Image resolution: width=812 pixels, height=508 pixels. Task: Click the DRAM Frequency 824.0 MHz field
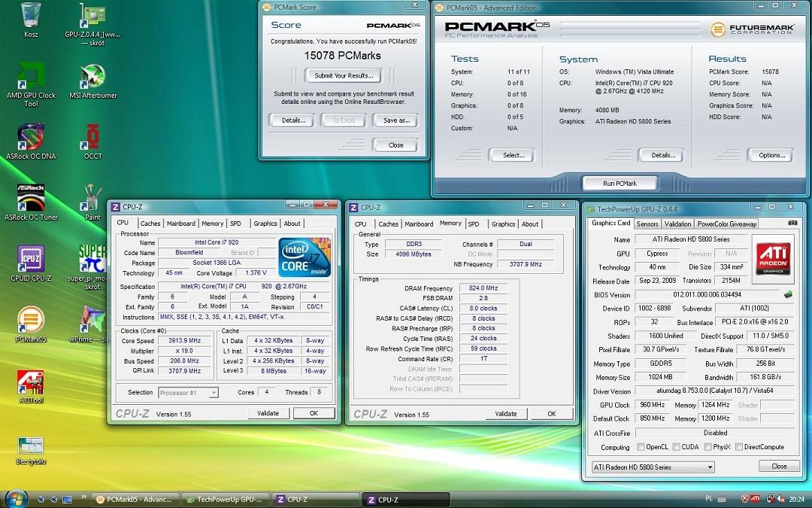click(483, 288)
